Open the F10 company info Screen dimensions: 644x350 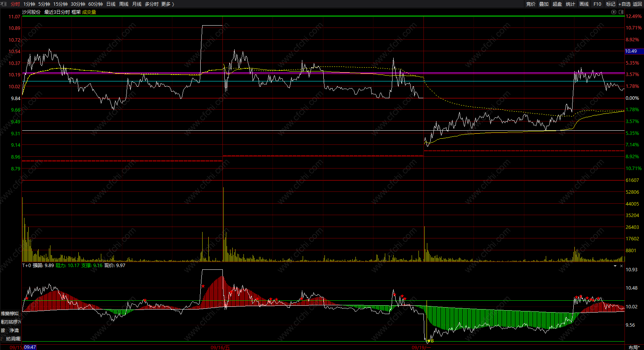597,4
